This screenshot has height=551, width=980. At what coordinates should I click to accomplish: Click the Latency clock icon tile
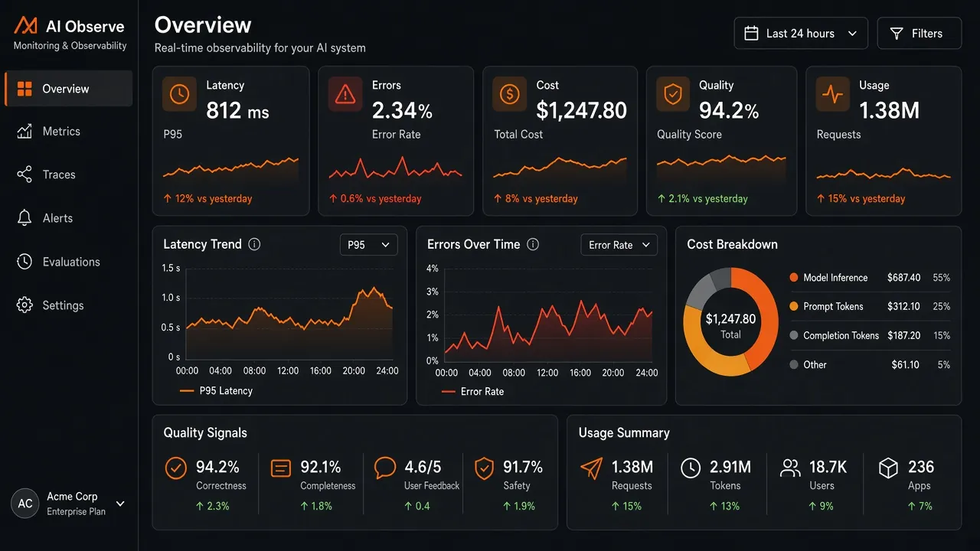[179, 94]
